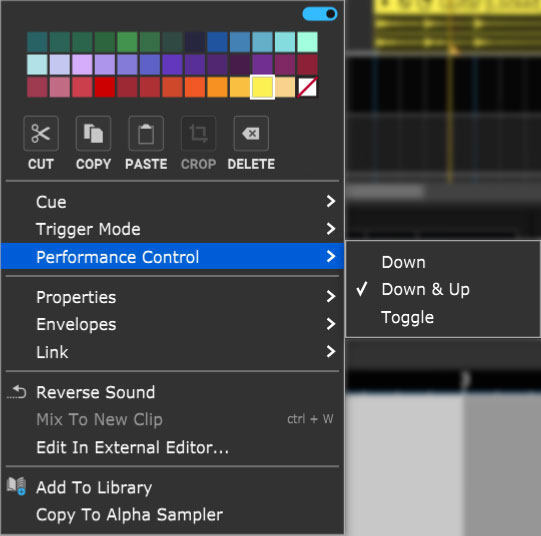
Task: Click the Cut scissors icon
Action: [x=41, y=134]
